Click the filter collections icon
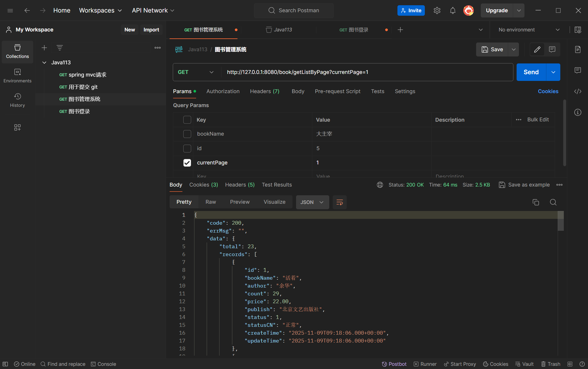The height and width of the screenshot is (369, 588). coord(60,48)
